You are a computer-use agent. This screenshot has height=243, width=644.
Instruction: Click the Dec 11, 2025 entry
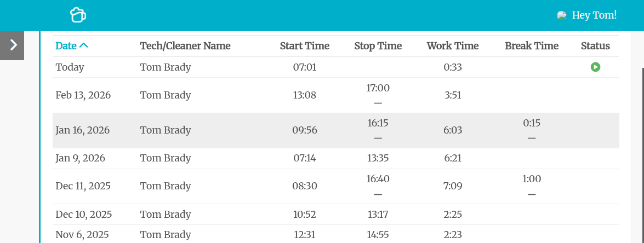coord(83,186)
